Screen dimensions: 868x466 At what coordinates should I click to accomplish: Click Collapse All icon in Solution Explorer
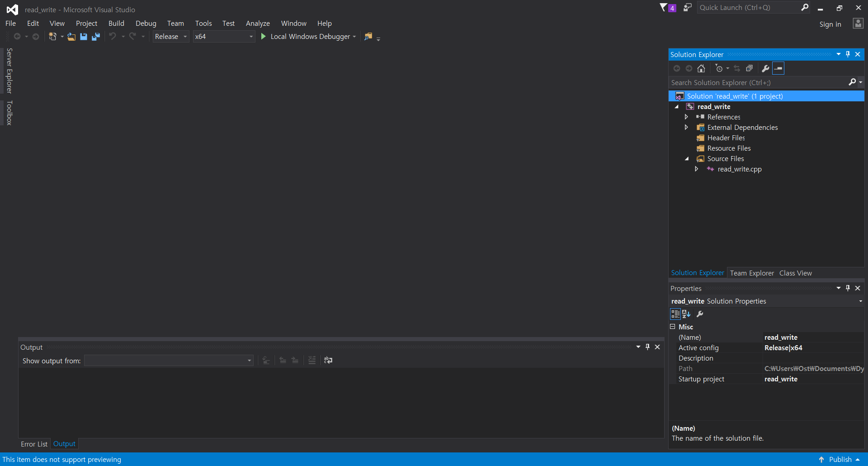coord(749,68)
